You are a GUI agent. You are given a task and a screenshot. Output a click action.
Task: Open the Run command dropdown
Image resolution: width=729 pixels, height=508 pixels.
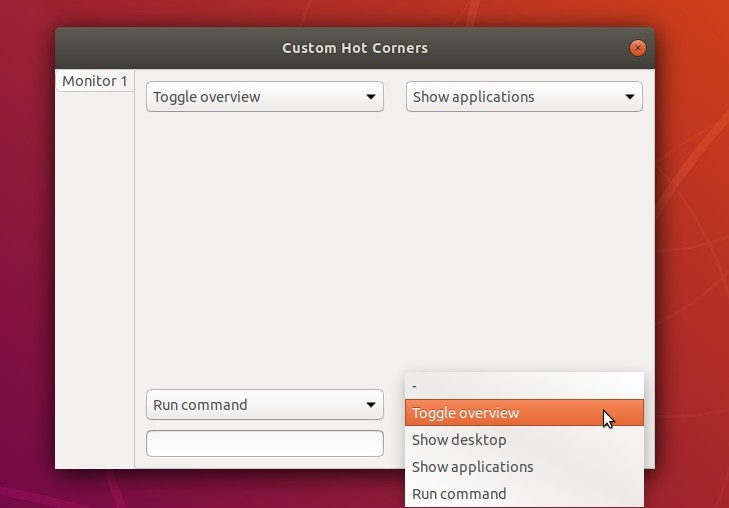point(265,405)
